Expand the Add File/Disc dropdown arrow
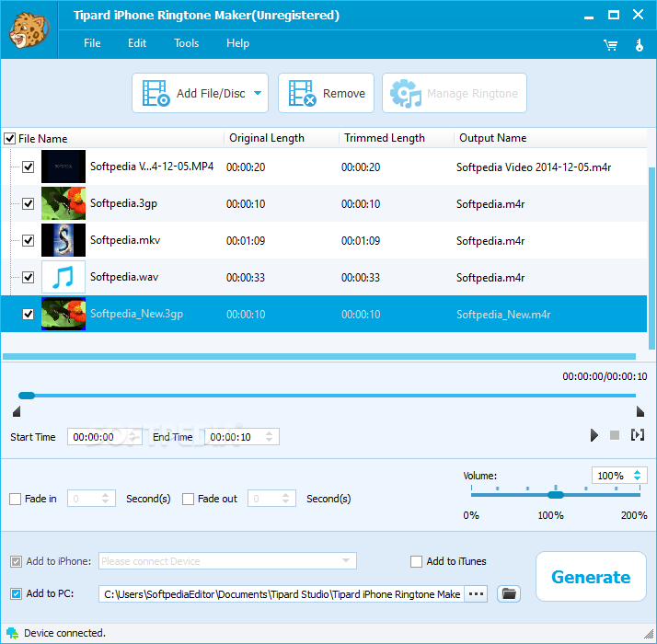657x644 pixels. coord(258,93)
